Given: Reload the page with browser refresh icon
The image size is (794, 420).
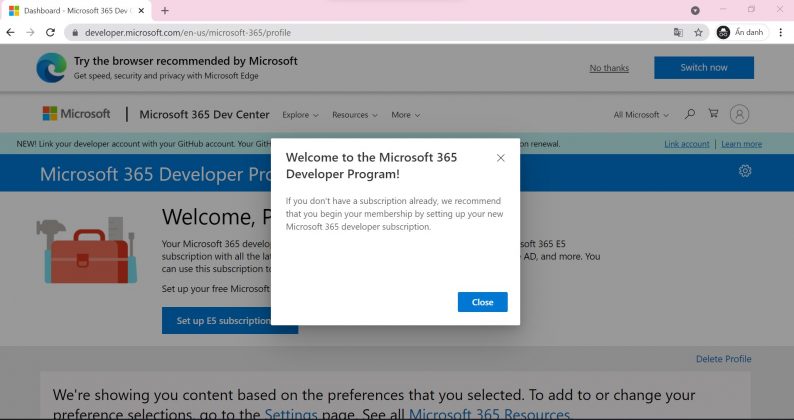Looking at the screenshot, I should point(50,32).
